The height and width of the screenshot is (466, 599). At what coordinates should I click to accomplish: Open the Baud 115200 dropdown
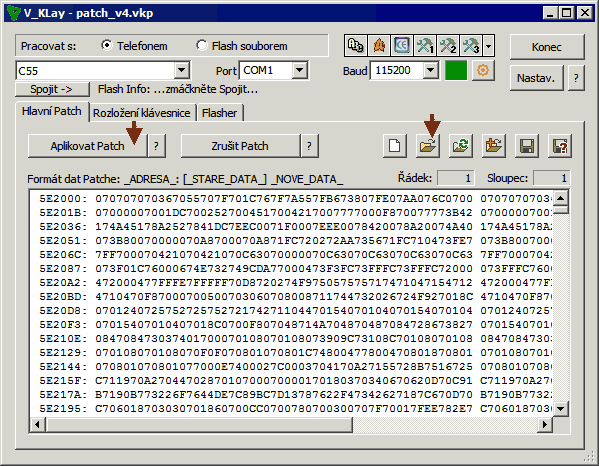pos(431,70)
